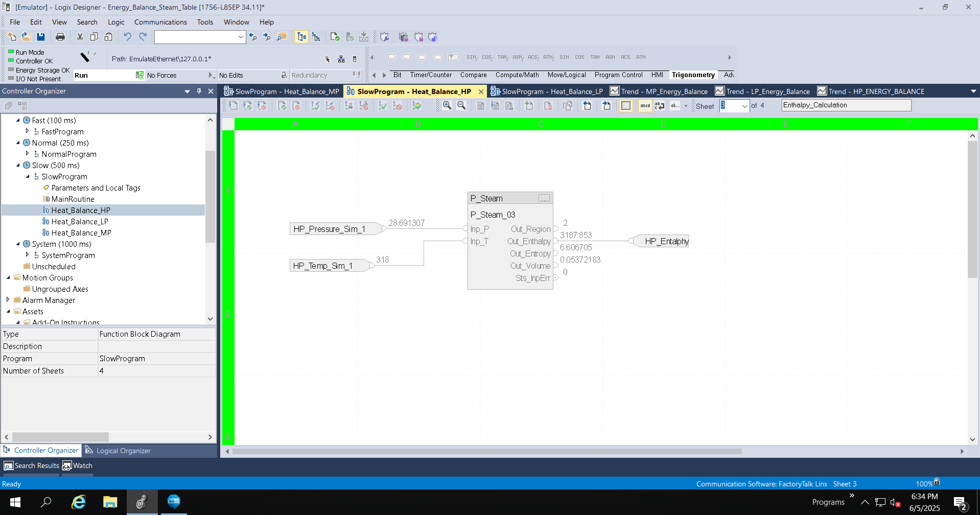Open the Communications menu

160,22
